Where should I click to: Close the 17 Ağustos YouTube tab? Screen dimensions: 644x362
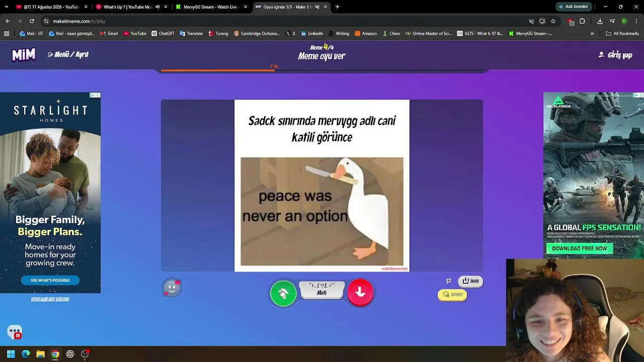tap(86, 7)
